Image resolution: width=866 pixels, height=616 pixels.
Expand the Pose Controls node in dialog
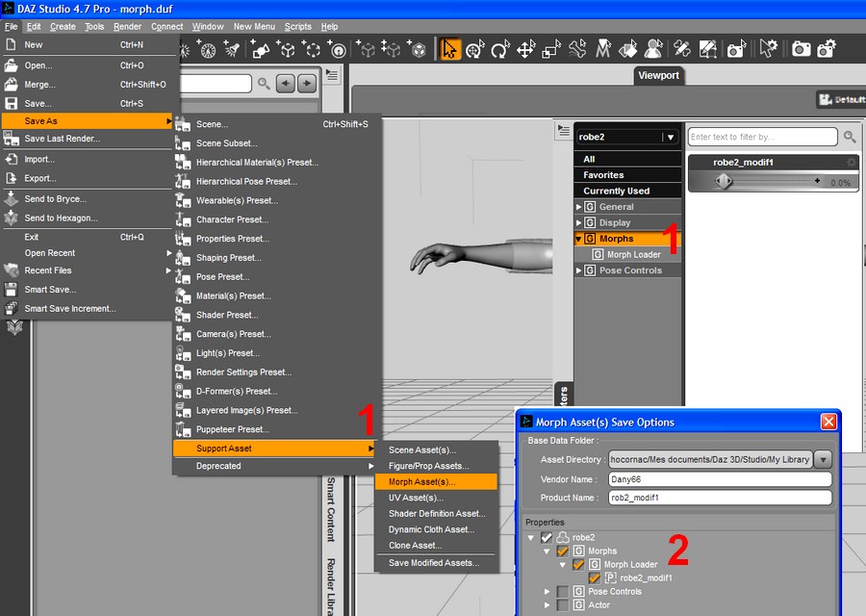[x=547, y=592]
